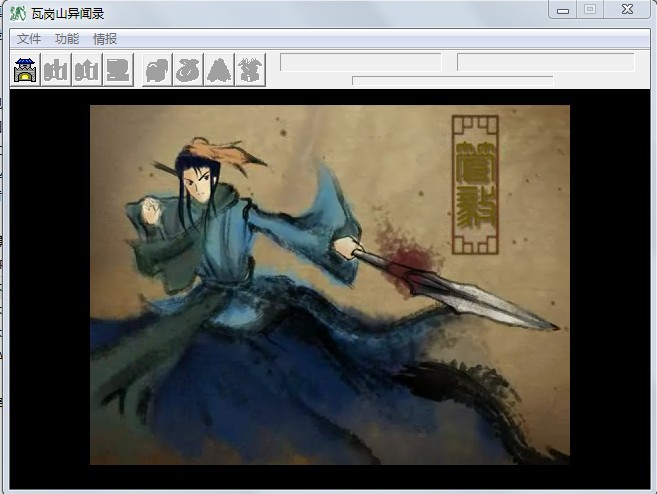Click the colored castle icon in the toolbar

25,70
